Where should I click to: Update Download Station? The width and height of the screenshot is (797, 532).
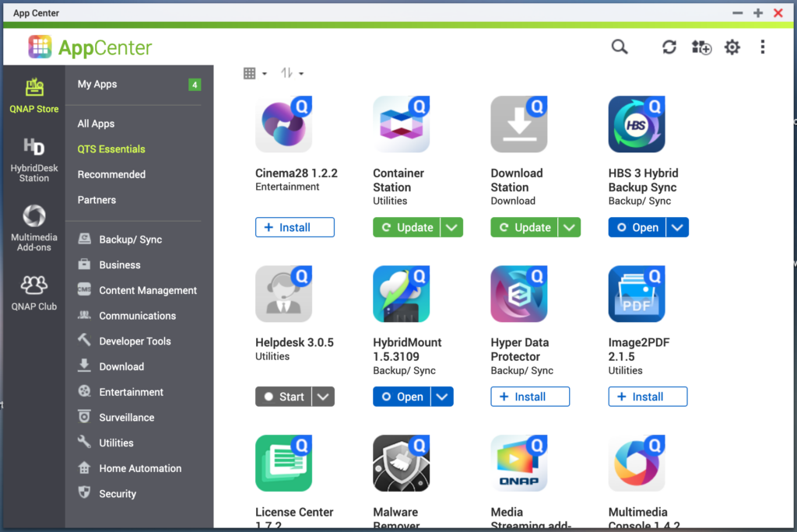(x=525, y=227)
